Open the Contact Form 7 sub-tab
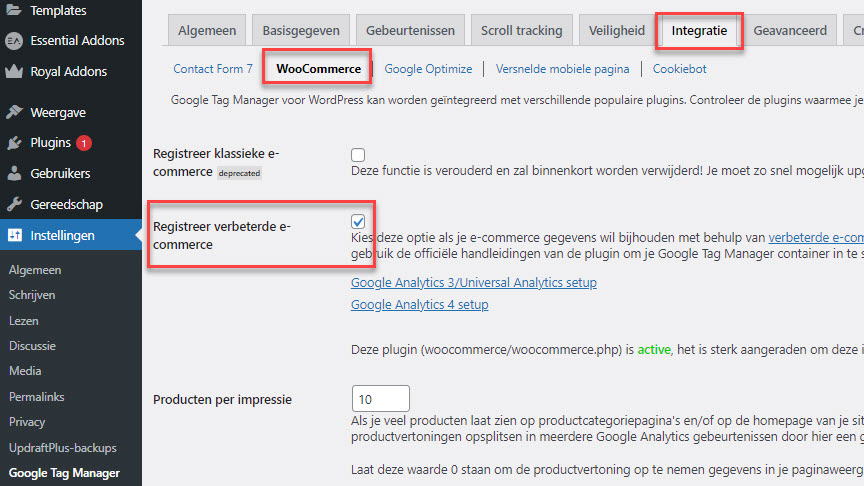Image resolution: width=864 pixels, height=486 pixels. tap(213, 69)
